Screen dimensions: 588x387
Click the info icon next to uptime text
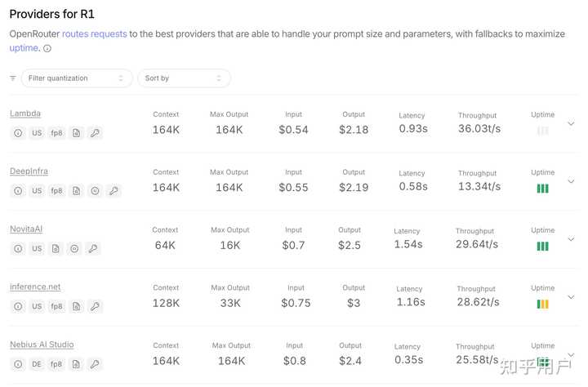pyautogui.click(x=47, y=49)
